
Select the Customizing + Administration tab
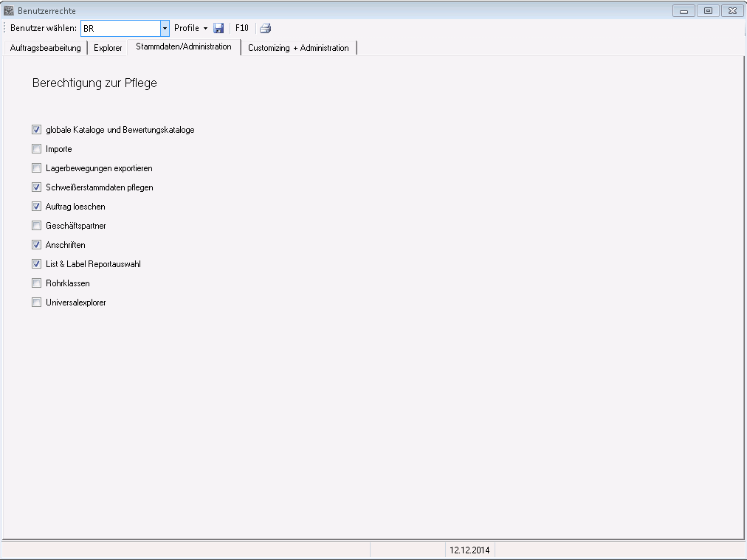tap(298, 48)
